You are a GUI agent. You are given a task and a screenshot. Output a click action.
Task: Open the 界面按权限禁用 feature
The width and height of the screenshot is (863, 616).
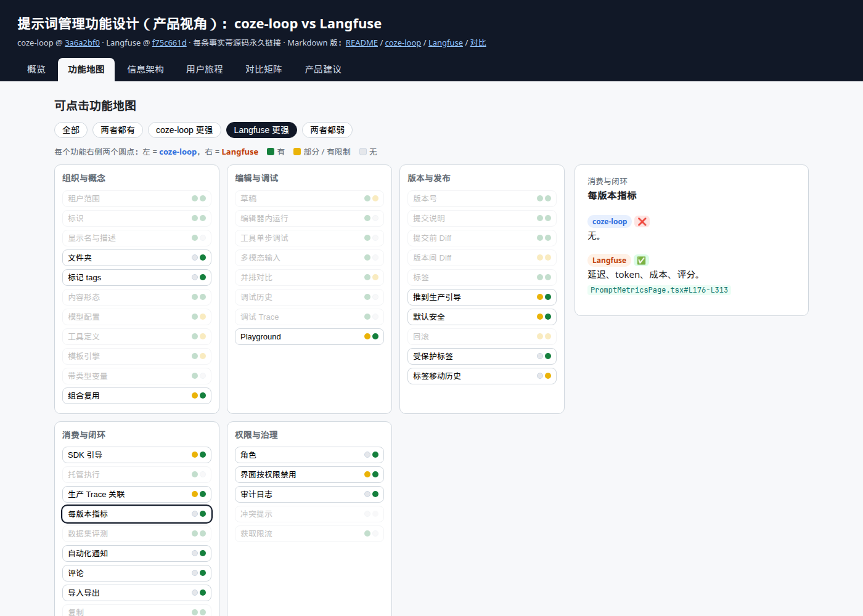(309, 474)
